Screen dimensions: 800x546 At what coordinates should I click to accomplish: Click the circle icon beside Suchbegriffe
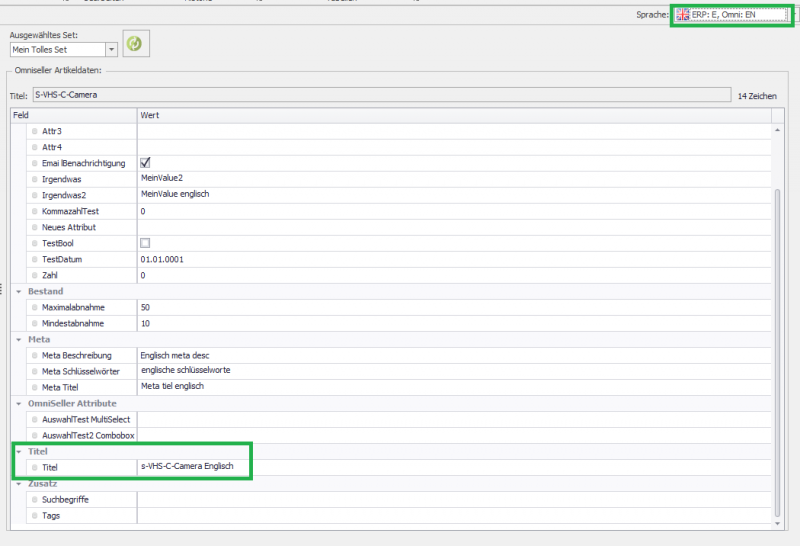point(35,499)
